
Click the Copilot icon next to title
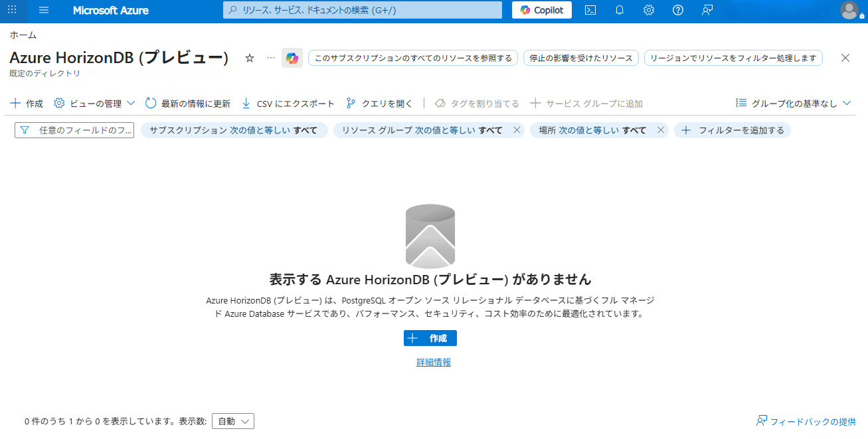pyautogui.click(x=292, y=58)
